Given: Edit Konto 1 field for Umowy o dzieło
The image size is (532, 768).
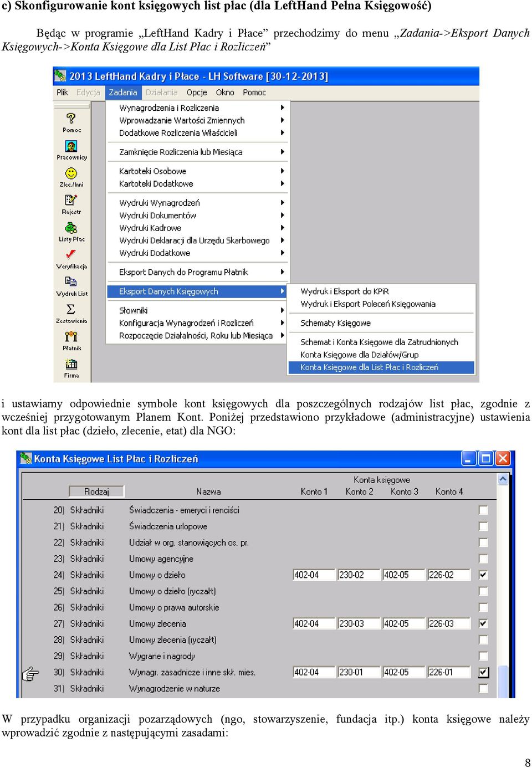Looking at the screenshot, I should 314,575.
